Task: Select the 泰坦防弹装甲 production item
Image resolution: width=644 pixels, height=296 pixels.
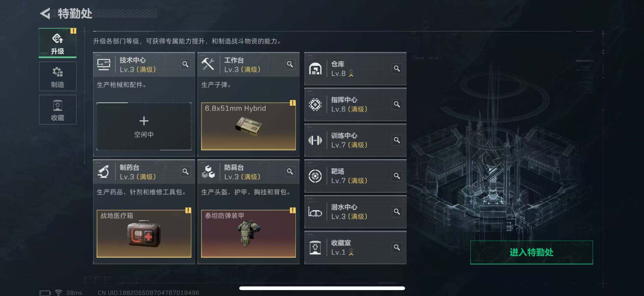Action: [249, 234]
